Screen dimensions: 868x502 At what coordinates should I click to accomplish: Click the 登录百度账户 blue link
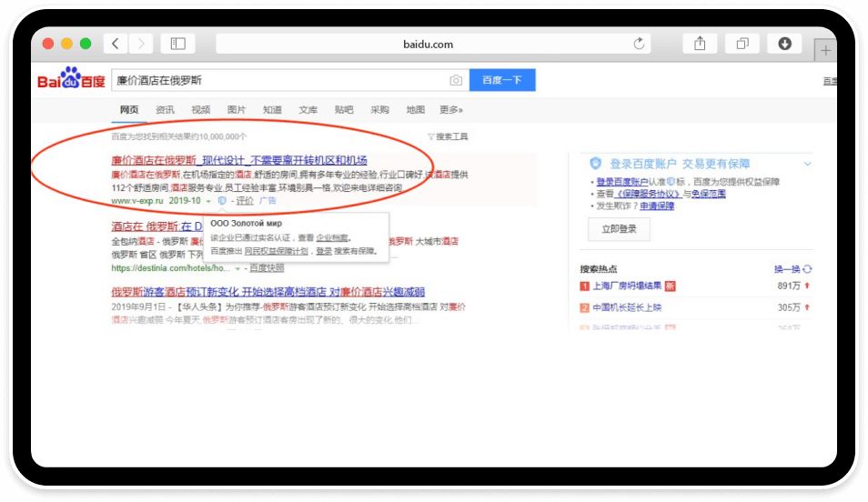click(x=622, y=182)
